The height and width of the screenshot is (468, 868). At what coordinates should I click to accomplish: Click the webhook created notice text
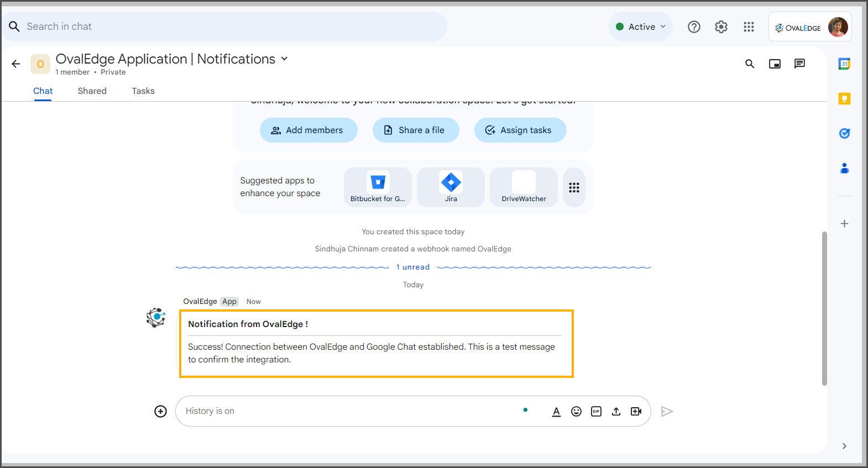coord(413,249)
